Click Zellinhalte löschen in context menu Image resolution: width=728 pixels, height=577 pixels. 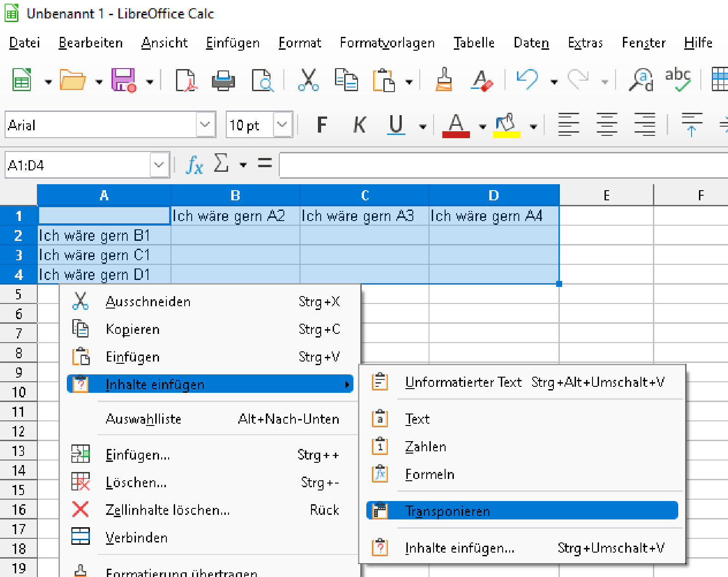tap(167, 510)
